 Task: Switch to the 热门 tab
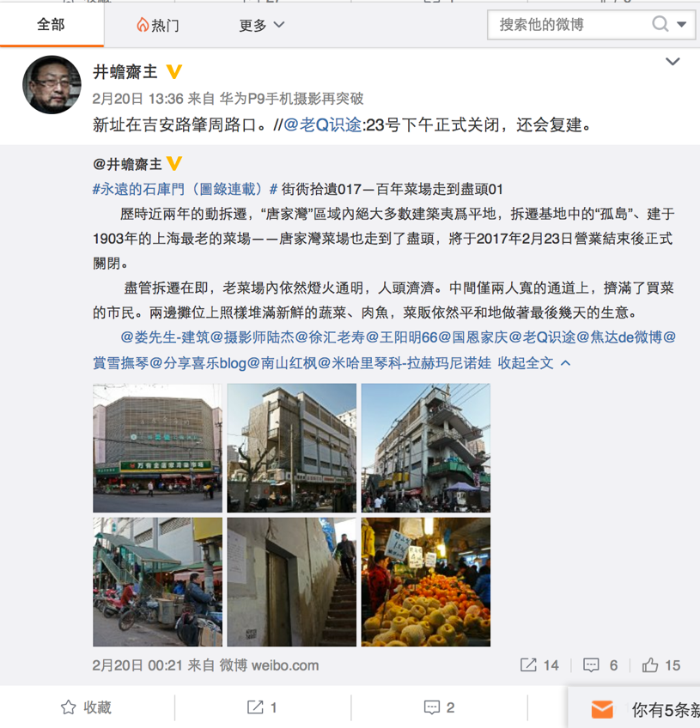coord(157,25)
